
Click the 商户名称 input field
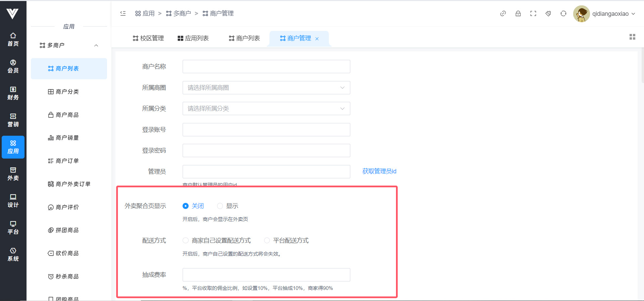coord(266,67)
